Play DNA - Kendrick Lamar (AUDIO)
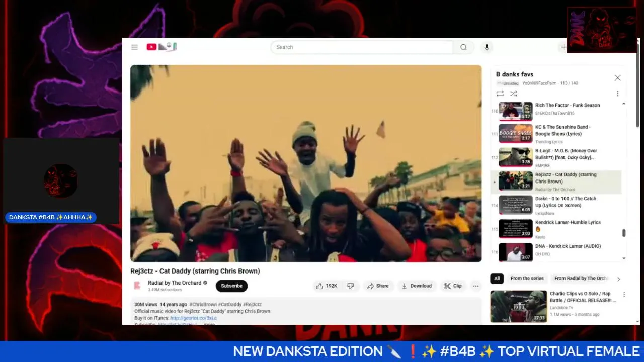The width and height of the screenshot is (644, 362). click(556, 251)
